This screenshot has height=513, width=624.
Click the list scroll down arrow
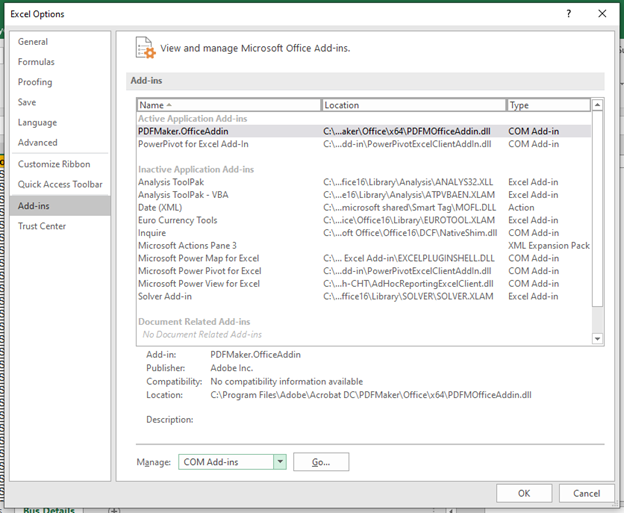(597, 339)
